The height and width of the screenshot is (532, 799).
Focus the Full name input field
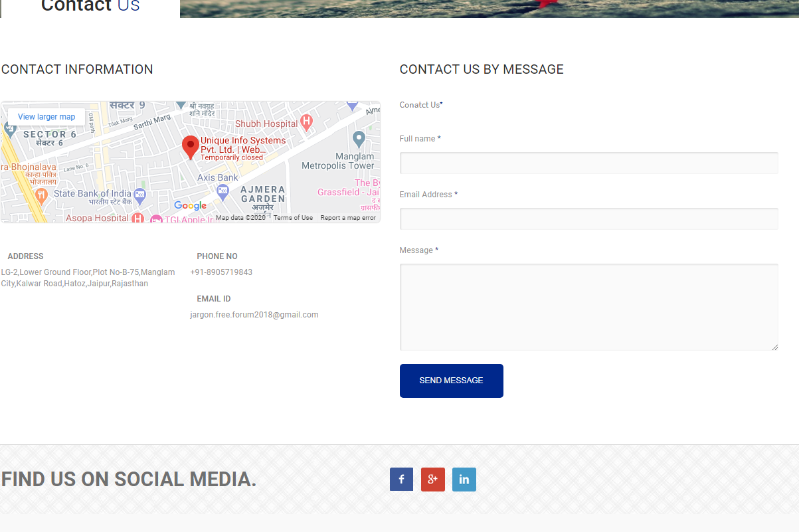click(x=588, y=163)
